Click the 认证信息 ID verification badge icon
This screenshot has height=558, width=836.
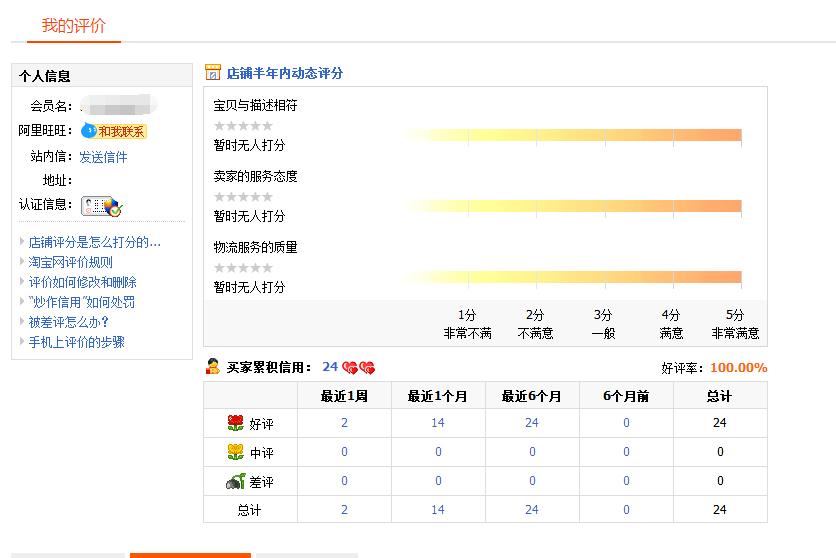coord(102,206)
